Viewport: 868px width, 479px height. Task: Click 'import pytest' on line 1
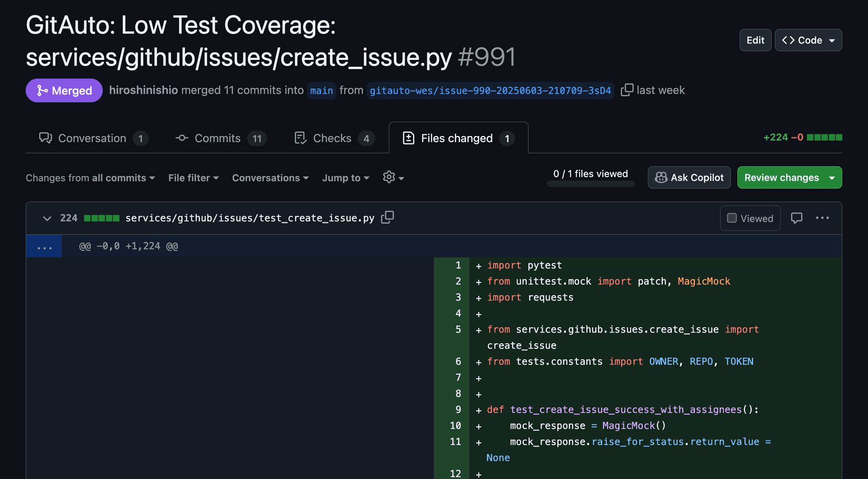(x=524, y=265)
